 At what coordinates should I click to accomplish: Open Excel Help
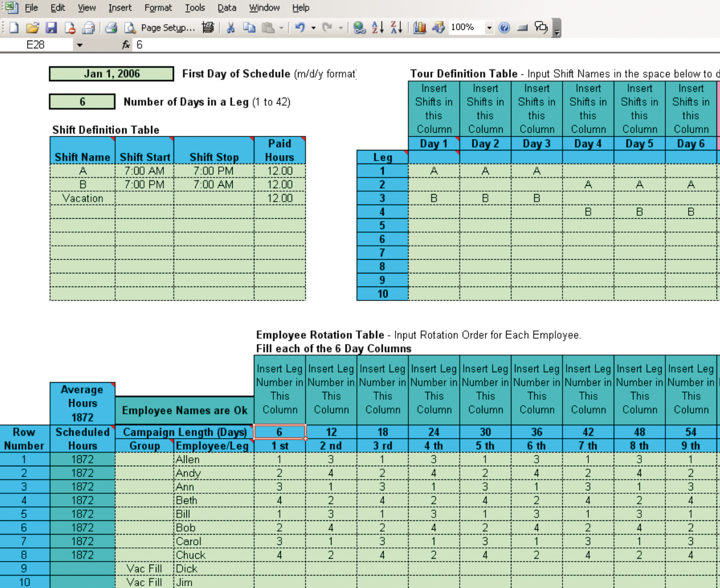coord(504,28)
